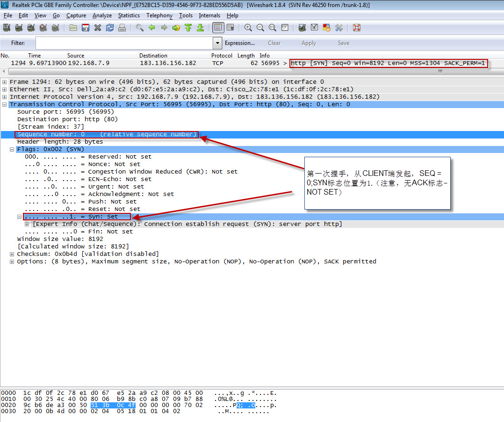Select the Header length: 28 bytes row
The height and width of the screenshot is (422, 504).
[60, 141]
